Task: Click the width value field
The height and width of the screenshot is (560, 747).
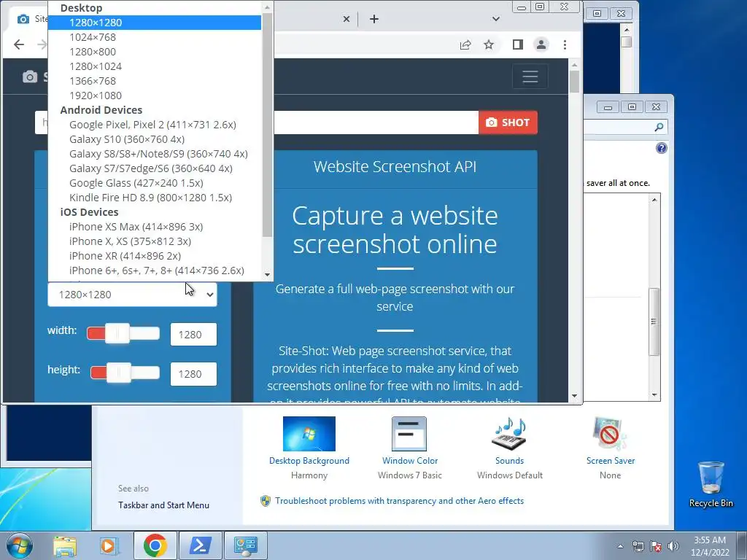Action: coord(193,334)
